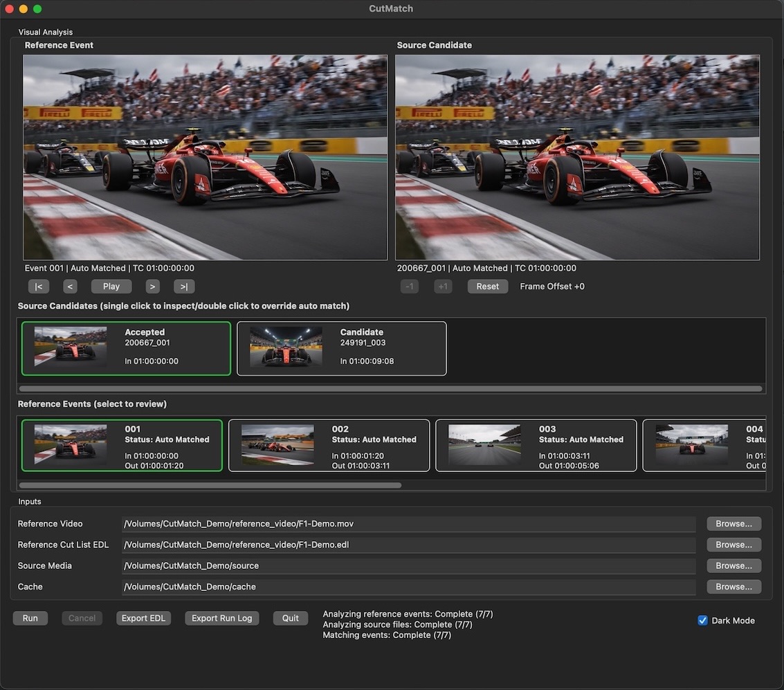The width and height of the screenshot is (784, 690).
Task: Focus the Source Media path field
Action: 408,565
